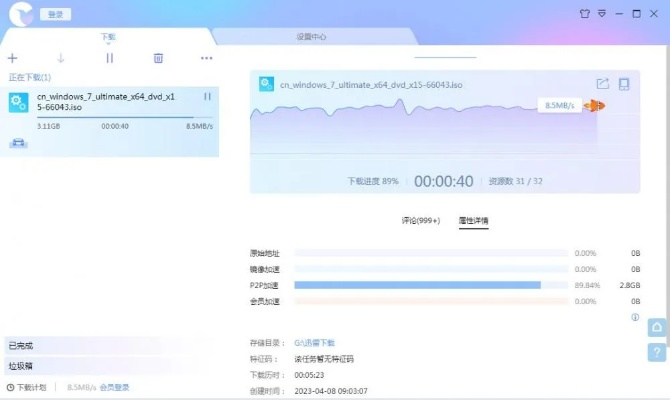Open the three-dot more options menu

206,58
